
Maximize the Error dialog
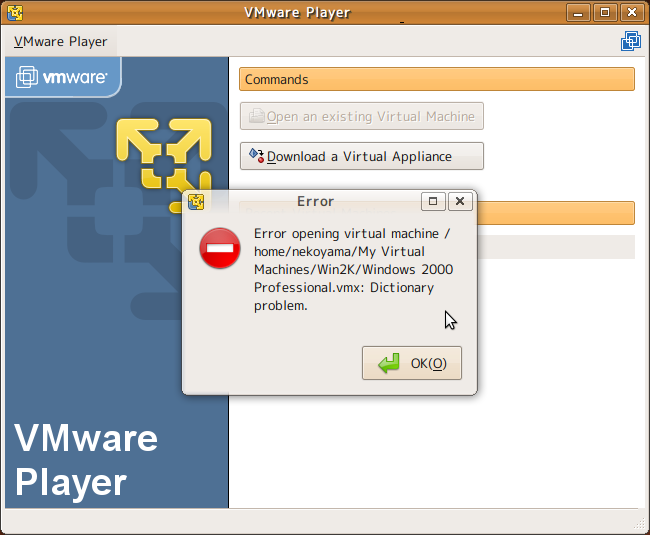[x=433, y=201]
